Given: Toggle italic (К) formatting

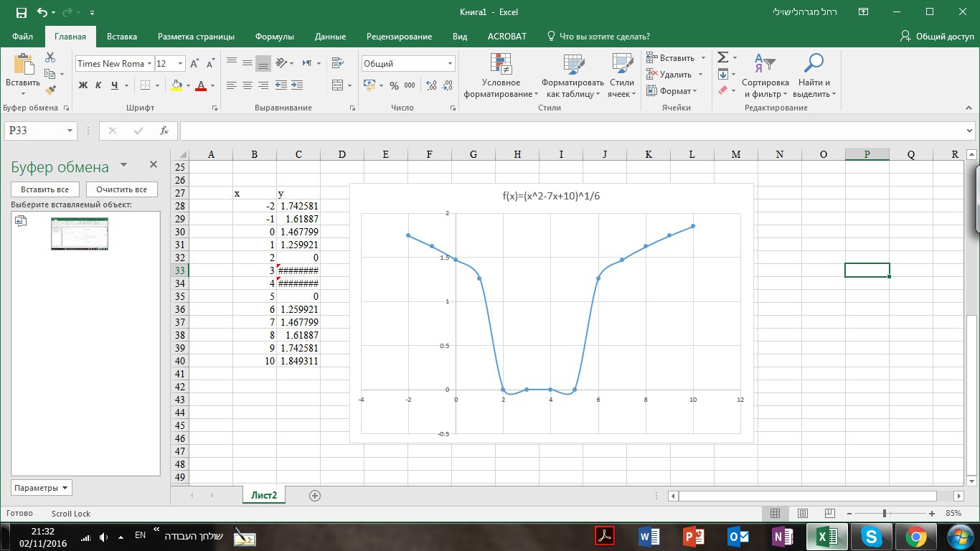Looking at the screenshot, I should point(98,85).
